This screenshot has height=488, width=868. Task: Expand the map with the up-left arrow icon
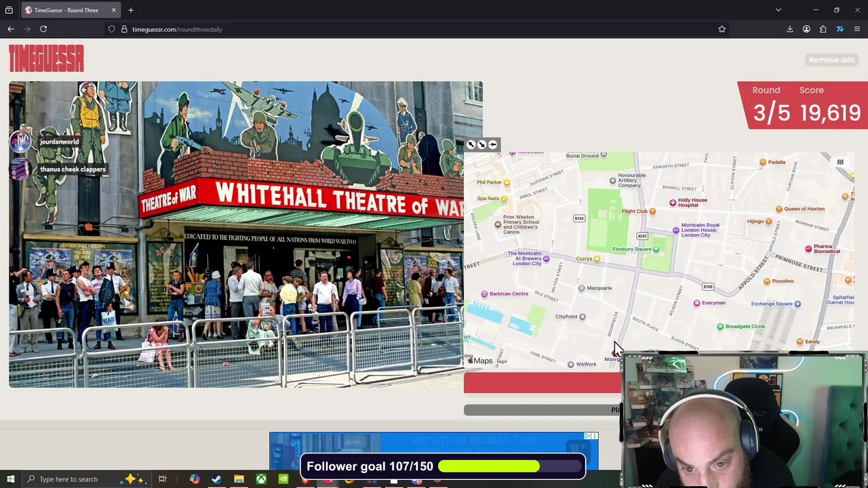[471, 144]
